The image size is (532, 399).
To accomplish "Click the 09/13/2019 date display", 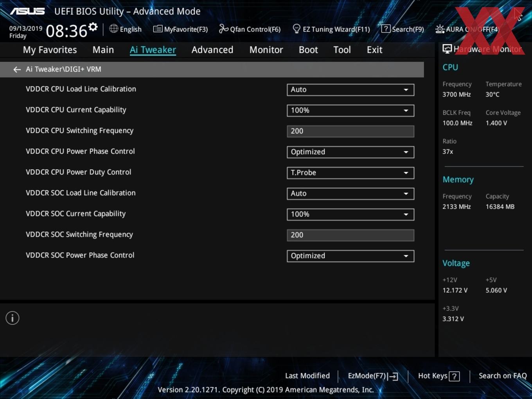I will [x=26, y=28].
